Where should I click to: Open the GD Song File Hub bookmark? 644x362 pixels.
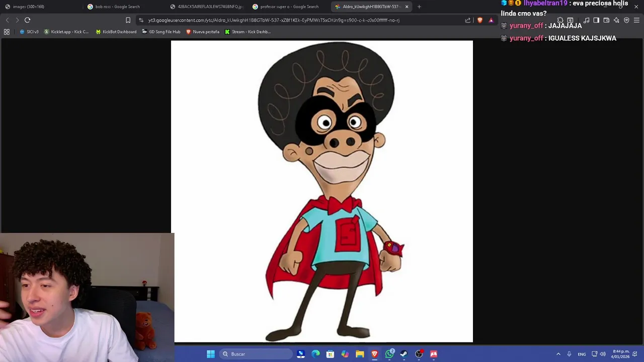pyautogui.click(x=161, y=32)
